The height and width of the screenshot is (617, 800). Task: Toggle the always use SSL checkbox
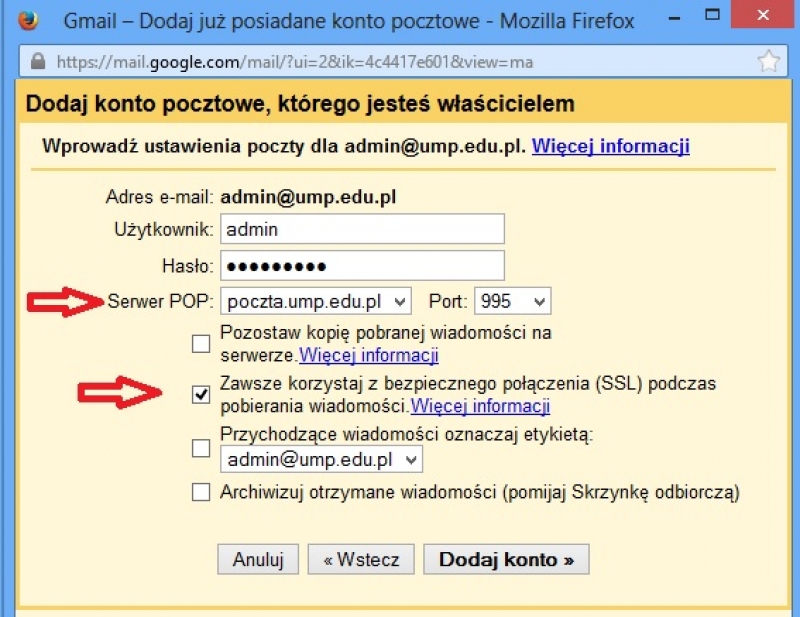click(x=201, y=395)
